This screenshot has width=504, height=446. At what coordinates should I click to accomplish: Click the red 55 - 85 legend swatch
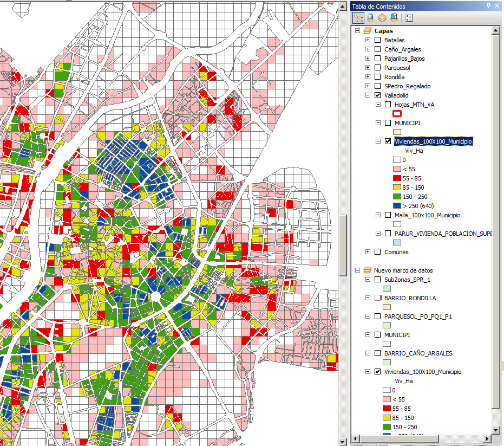point(397,178)
